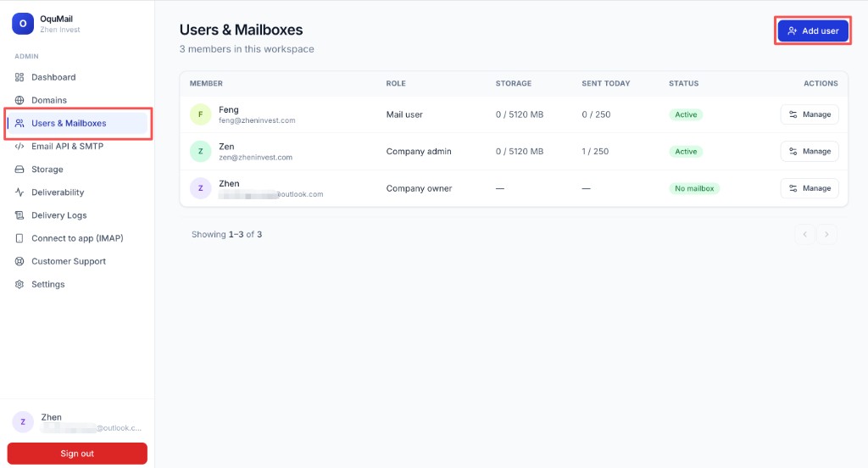Click the Users & Mailboxes page heading
The height and width of the screenshot is (468, 868).
click(x=242, y=30)
